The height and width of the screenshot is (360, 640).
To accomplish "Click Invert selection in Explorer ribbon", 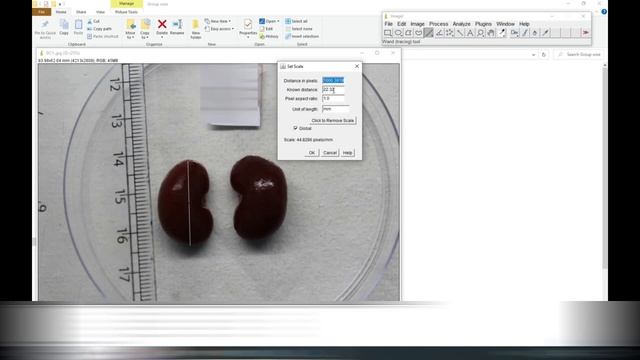I will [302, 36].
